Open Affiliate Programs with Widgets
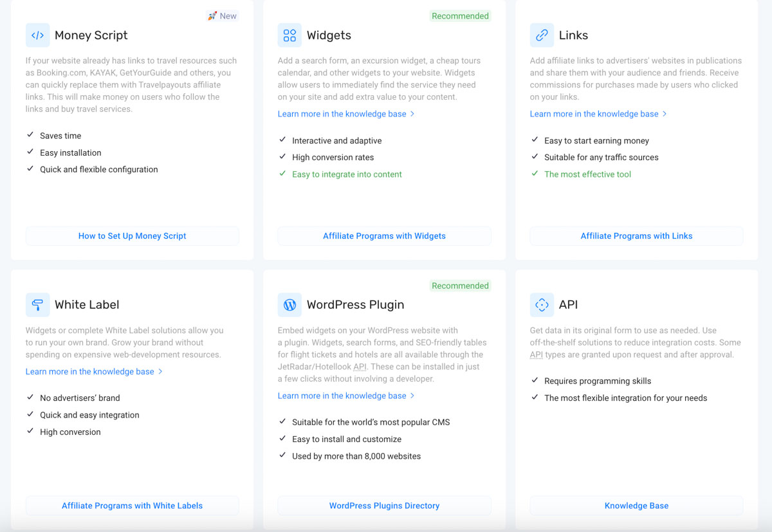Screen dimensions: 772x532 point(384,236)
